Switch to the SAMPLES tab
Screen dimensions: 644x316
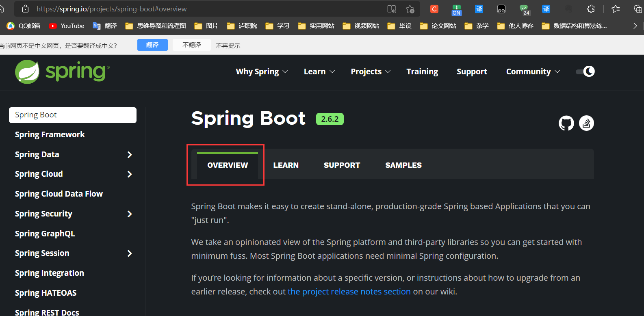[403, 165]
